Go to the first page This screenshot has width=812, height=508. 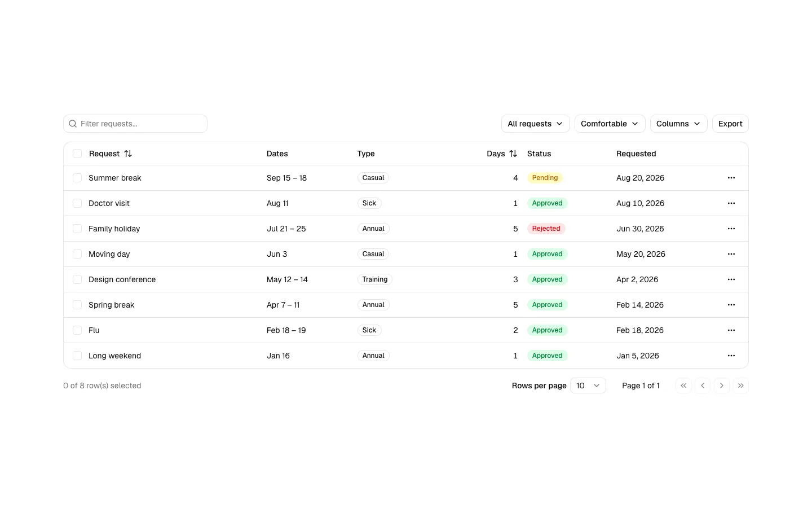point(683,386)
